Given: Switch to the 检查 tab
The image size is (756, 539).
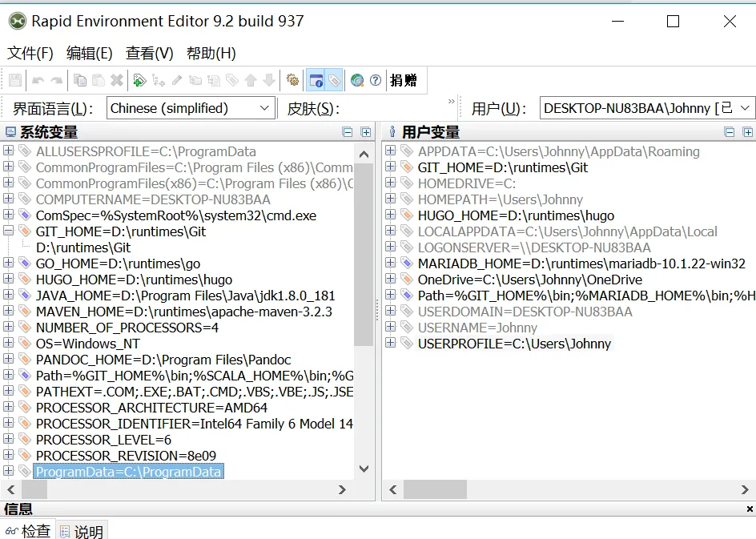Looking at the screenshot, I should tap(28, 531).
